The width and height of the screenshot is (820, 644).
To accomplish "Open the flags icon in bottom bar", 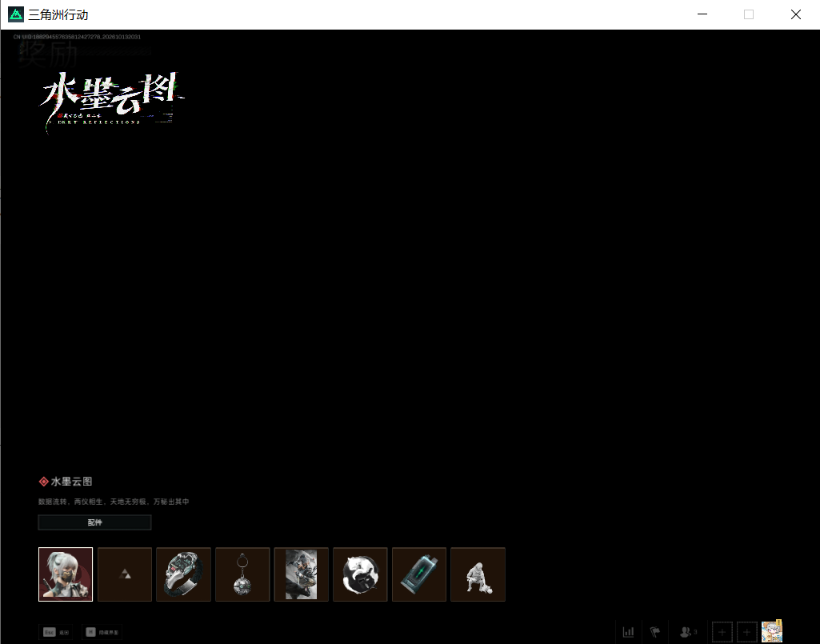I will tap(655, 632).
